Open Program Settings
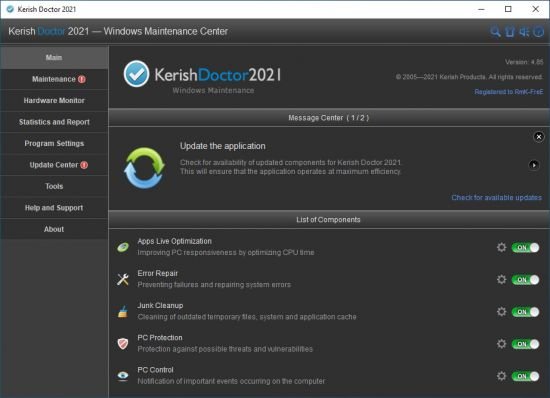This screenshot has height=398, width=550. 54,143
